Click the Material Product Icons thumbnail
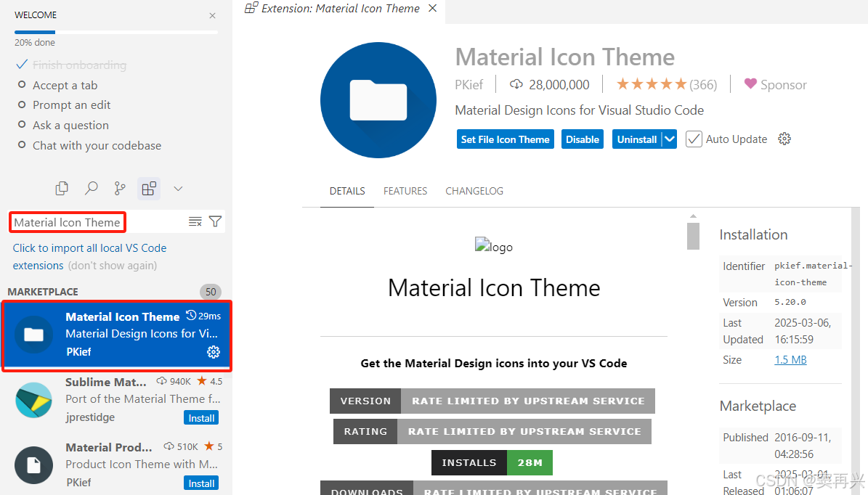 (33, 465)
